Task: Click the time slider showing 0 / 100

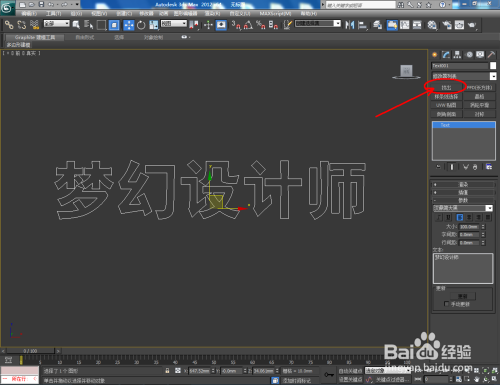Action: tap(30, 351)
